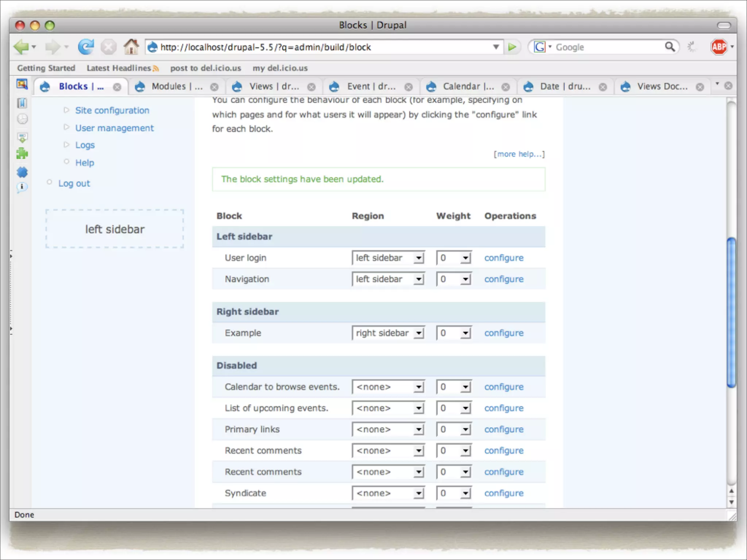Open User login region dropdown
Image resolution: width=747 pixels, height=560 pixels.
click(388, 258)
